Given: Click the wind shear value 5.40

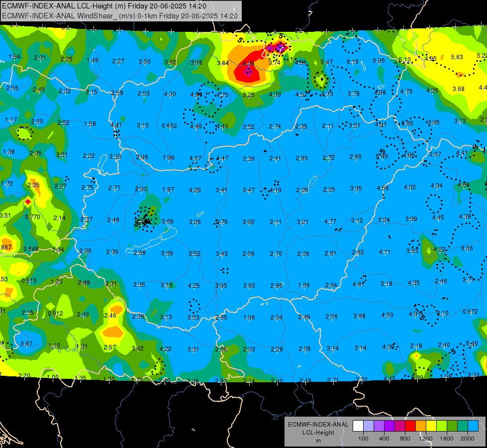Looking at the screenshot, I should point(472,343).
